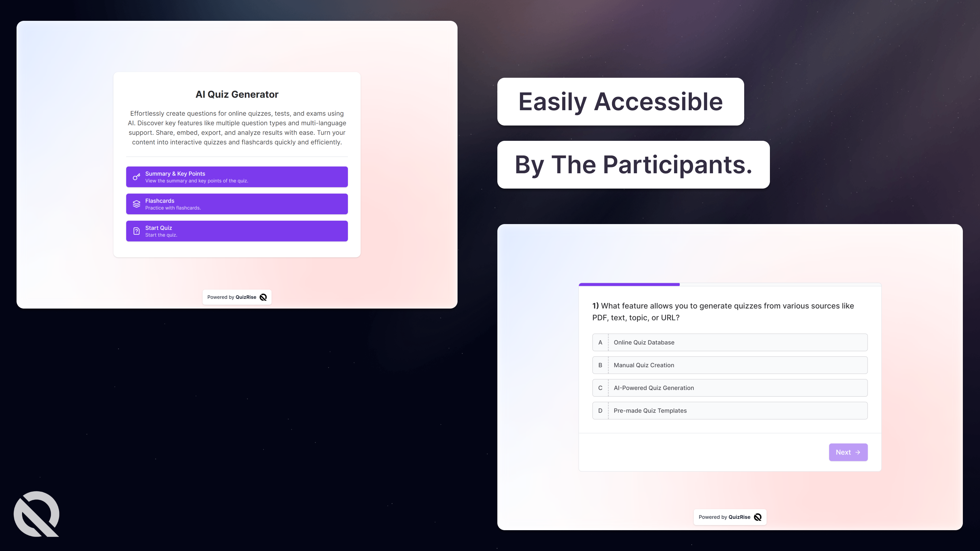The height and width of the screenshot is (551, 980).
Task: Click the Flashcards menu item
Action: [x=237, y=204]
